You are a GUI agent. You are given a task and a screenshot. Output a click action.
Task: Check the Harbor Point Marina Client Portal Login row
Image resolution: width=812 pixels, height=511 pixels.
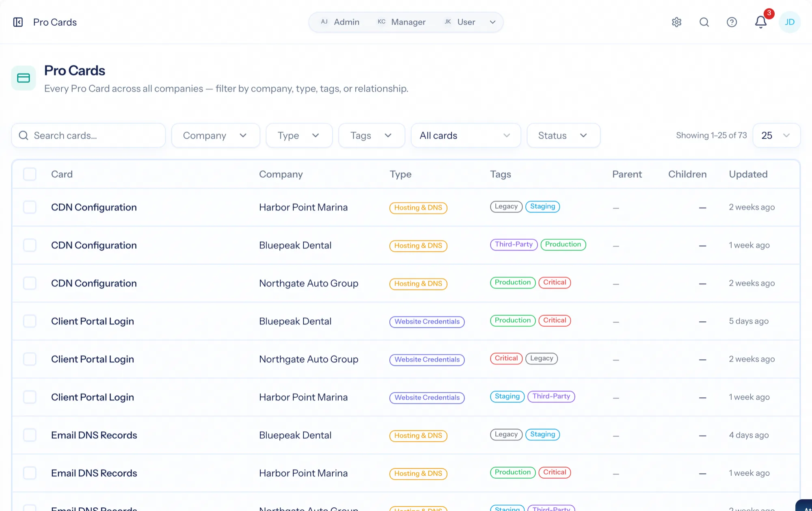(30, 397)
